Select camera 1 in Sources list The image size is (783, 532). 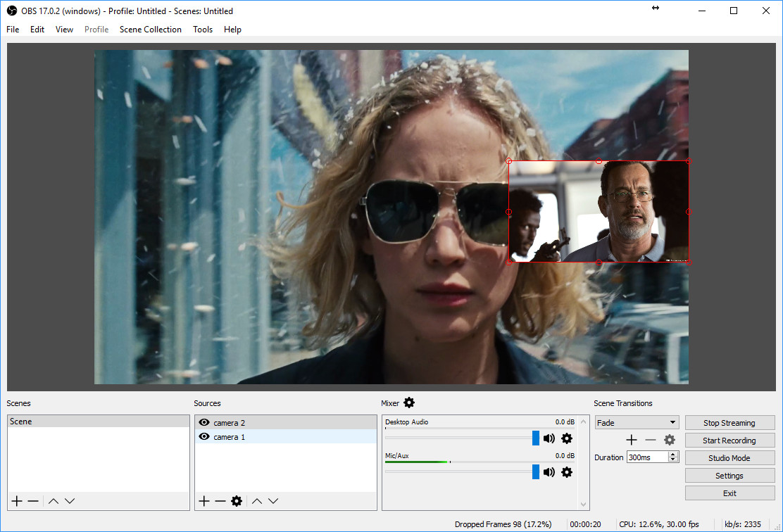(x=286, y=437)
